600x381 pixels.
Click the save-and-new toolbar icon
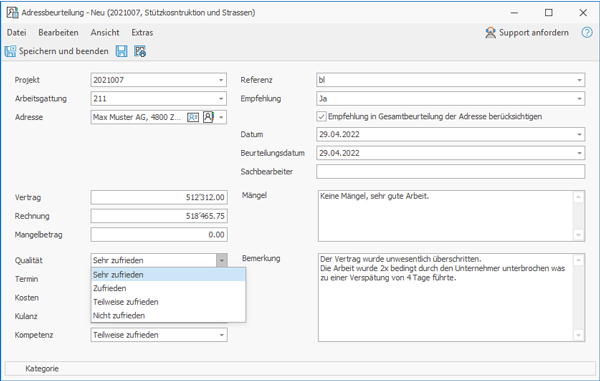pos(140,51)
